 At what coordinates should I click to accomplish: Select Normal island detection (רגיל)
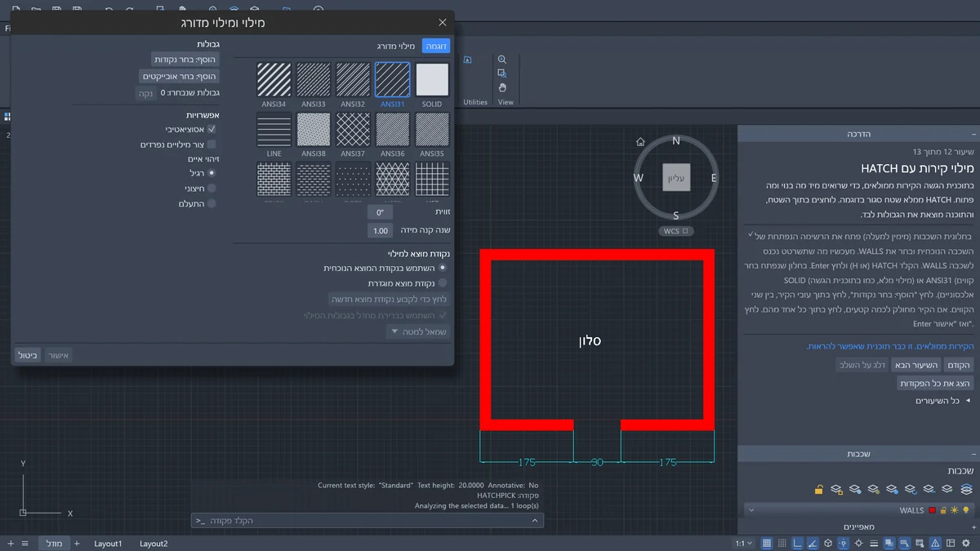click(212, 173)
